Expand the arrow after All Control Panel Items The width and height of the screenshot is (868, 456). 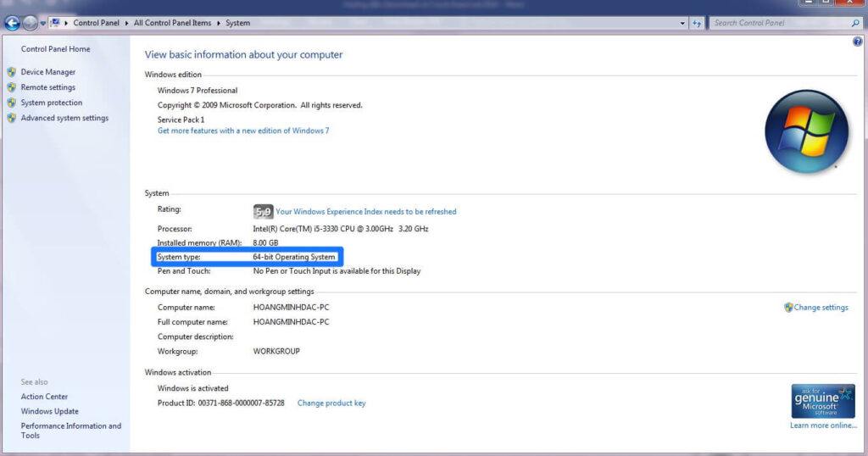point(218,23)
